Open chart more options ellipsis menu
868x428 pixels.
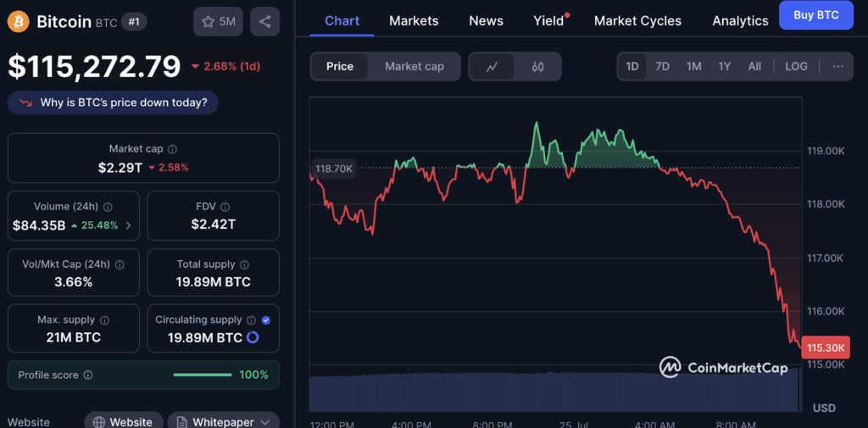pyautogui.click(x=837, y=66)
